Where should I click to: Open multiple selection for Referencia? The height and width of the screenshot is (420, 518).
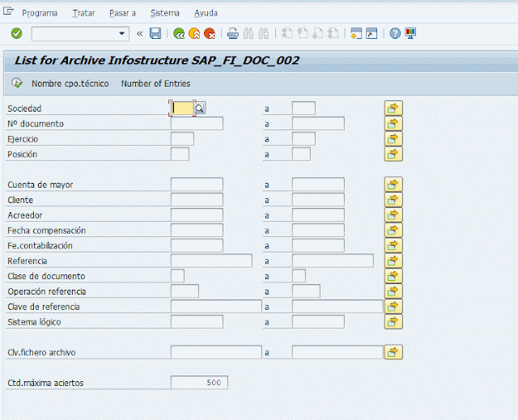click(x=393, y=261)
